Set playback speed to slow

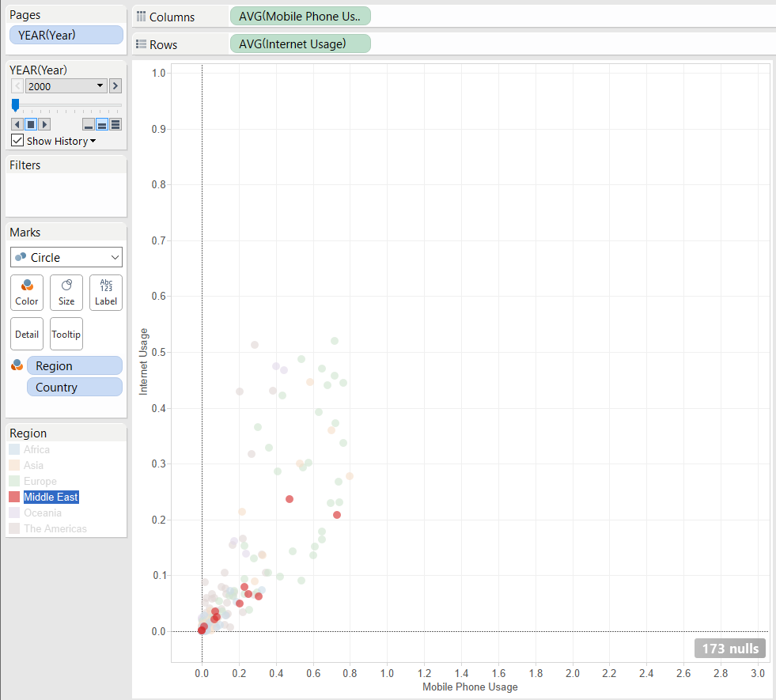point(89,124)
